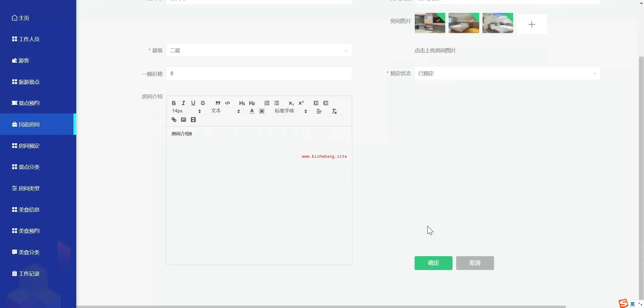Toggle superscript formatting
The width and height of the screenshot is (644, 308).
301,103
